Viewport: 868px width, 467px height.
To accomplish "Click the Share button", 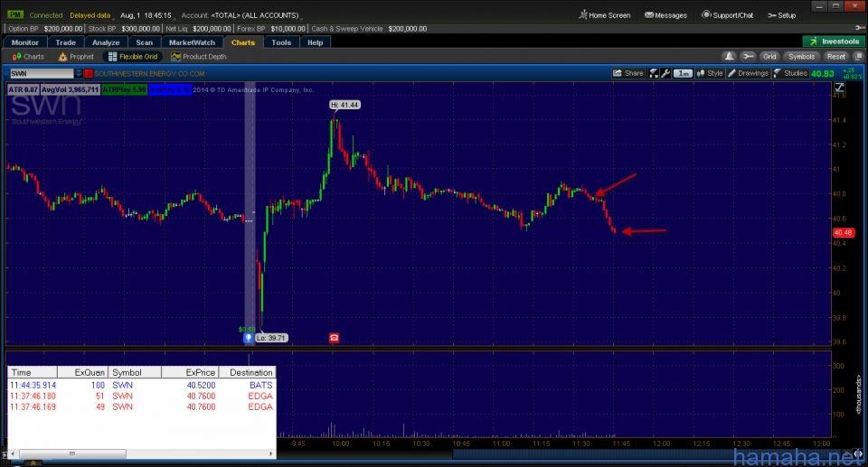I will point(627,73).
